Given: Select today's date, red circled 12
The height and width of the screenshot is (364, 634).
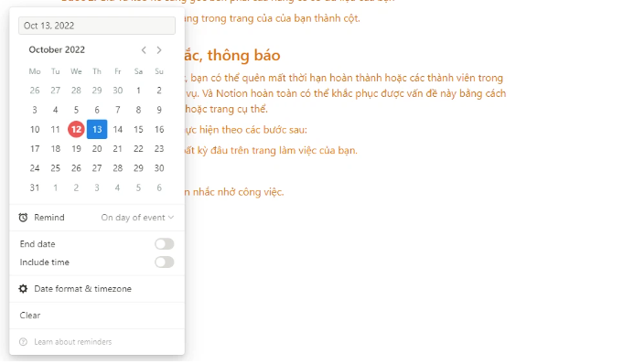Looking at the screenshot, I should click(76, 129).
